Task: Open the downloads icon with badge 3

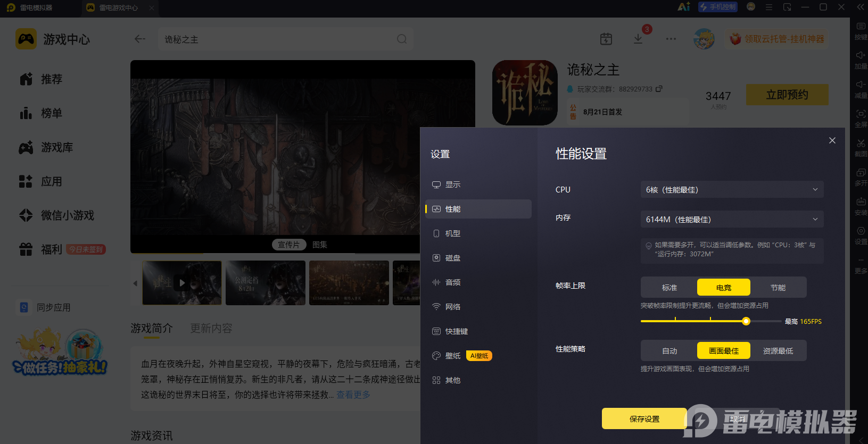Action: click(x=638, y=39)
